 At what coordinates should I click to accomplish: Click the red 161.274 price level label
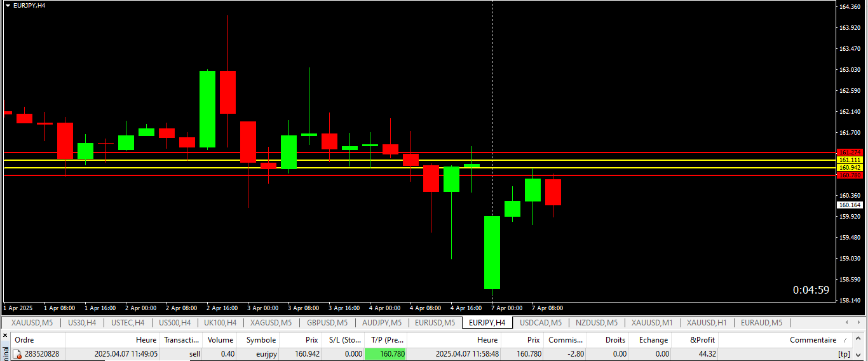coord(850,153)
